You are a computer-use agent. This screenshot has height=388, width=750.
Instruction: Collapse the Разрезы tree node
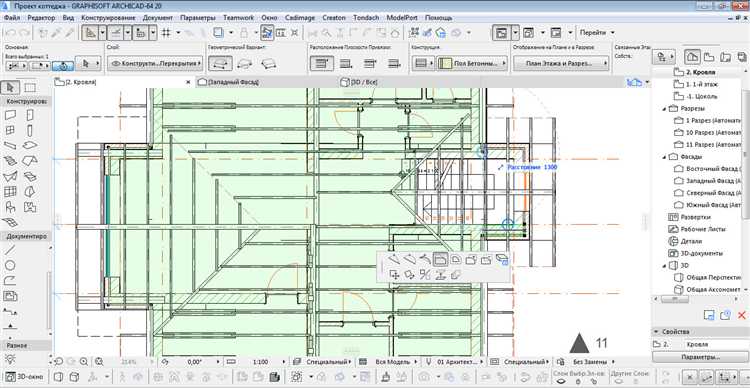click(x=664, y=109)
